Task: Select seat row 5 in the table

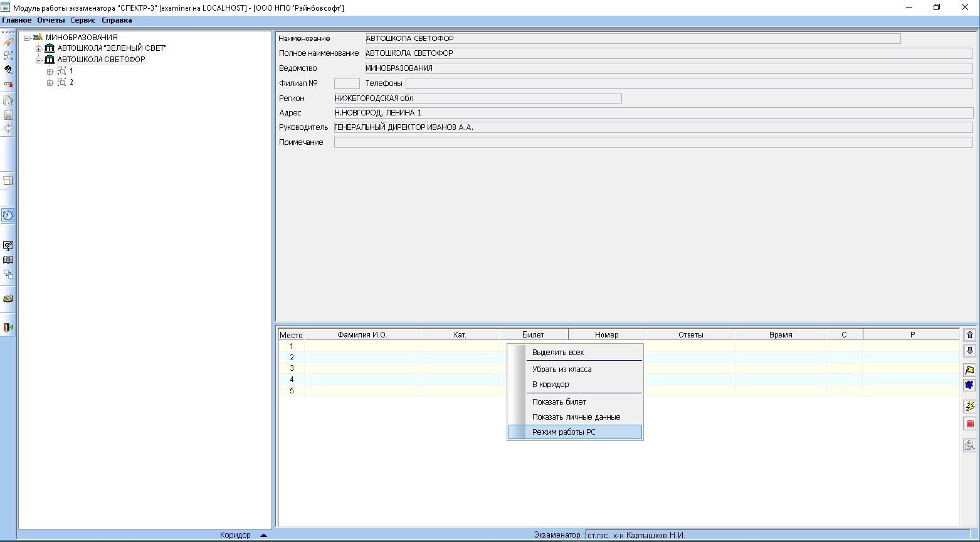Action: tap(618, 391)
